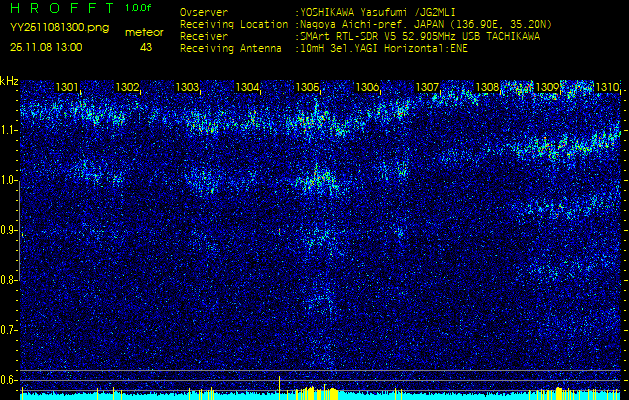Pick the 1309 time marker
Image resolution: width=629 pixels, height=400 pixels.
(548, 88)
